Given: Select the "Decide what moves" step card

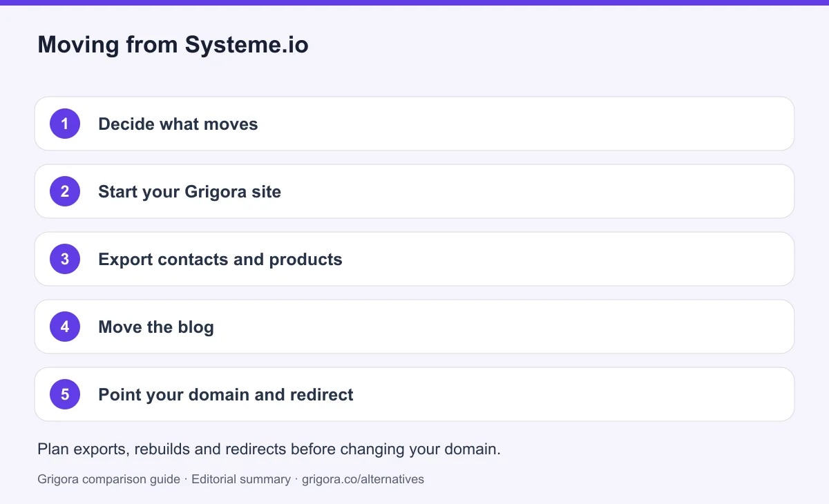Looking at the screenshot, I should (x=414, y=124).
